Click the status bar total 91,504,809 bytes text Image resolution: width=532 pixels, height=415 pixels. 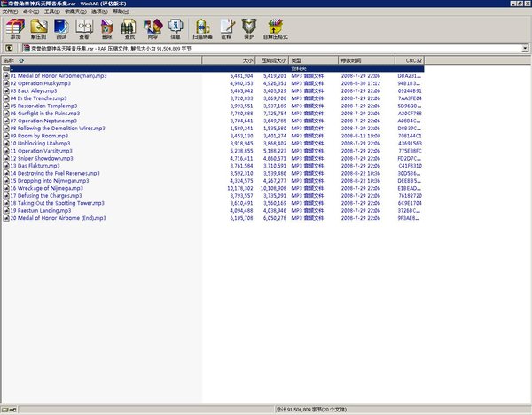click(311, 410)
